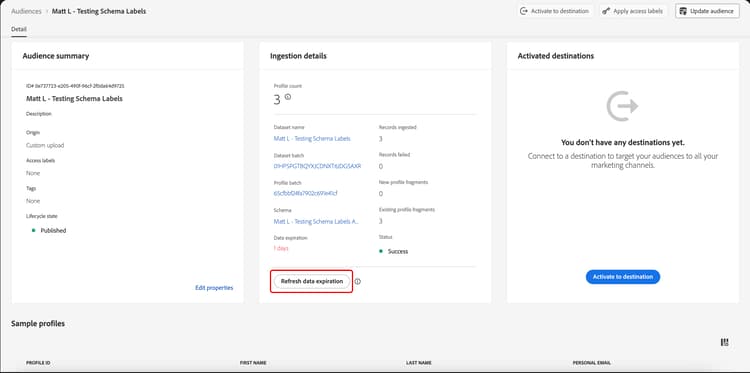Click the audience ID text in summary
The height and width of the screenshot is (373, 750).
75,86
